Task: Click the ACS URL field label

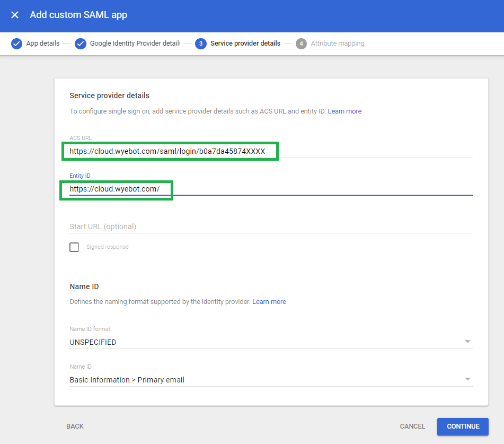Action: (x=81, y=138)
